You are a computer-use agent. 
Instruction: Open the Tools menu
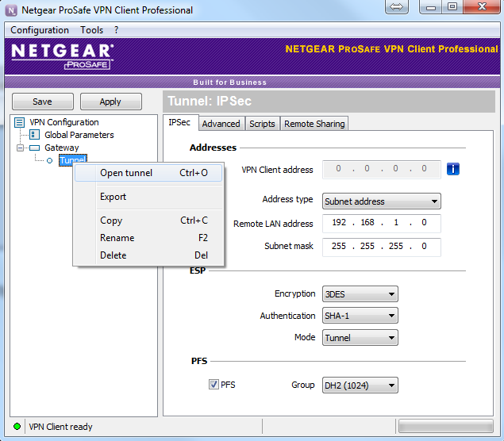(x=91, y=30)
